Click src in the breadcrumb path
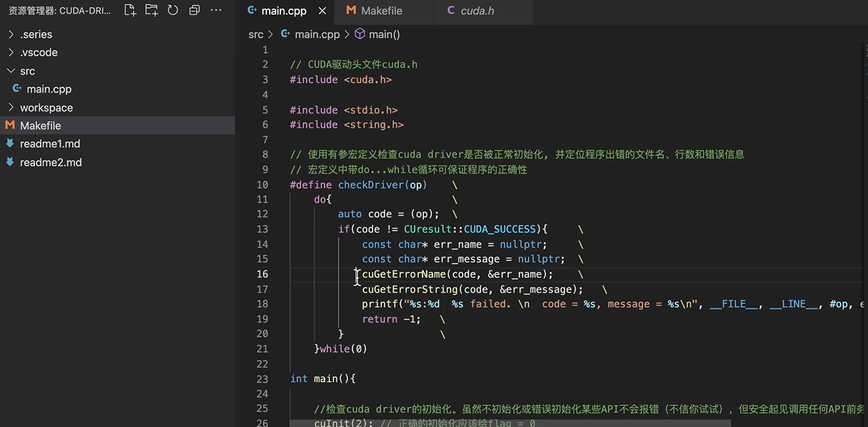This screenshot has height=427, width=868. [256, 34]
